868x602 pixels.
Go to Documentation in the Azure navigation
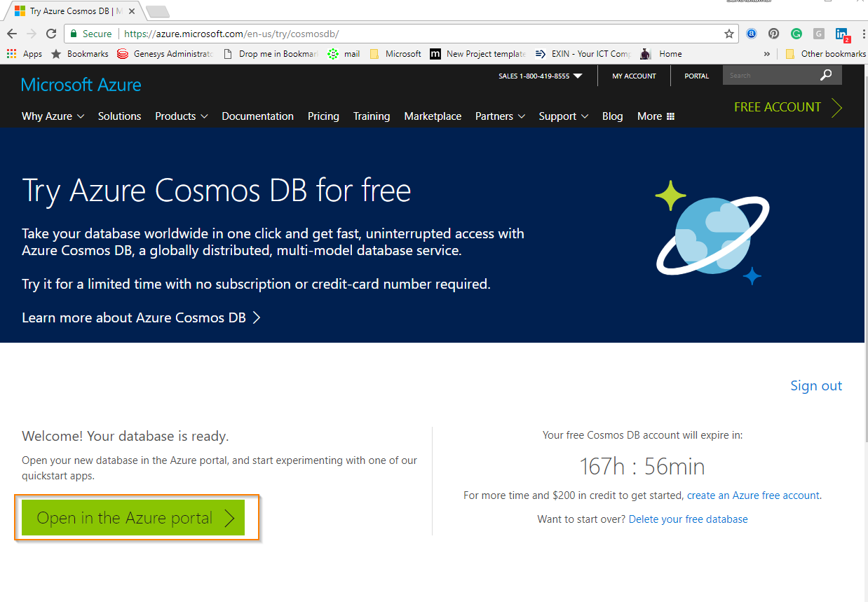click(x=258, y=116)
